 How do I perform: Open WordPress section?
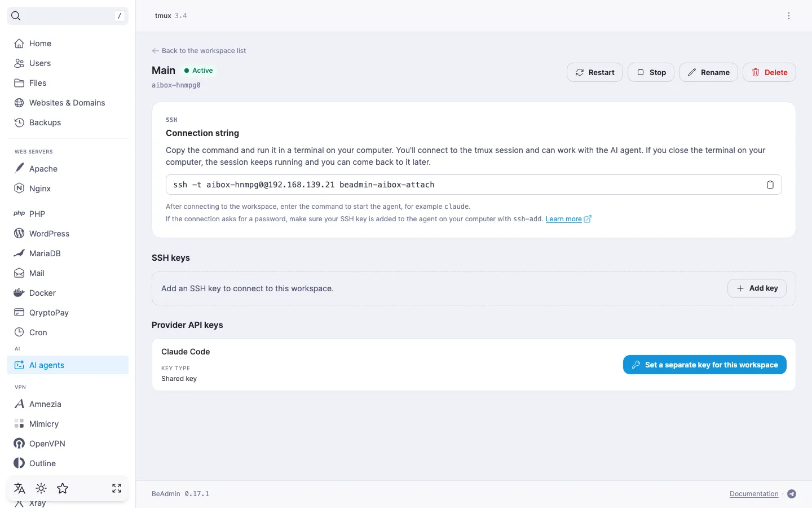pos(68,234)
